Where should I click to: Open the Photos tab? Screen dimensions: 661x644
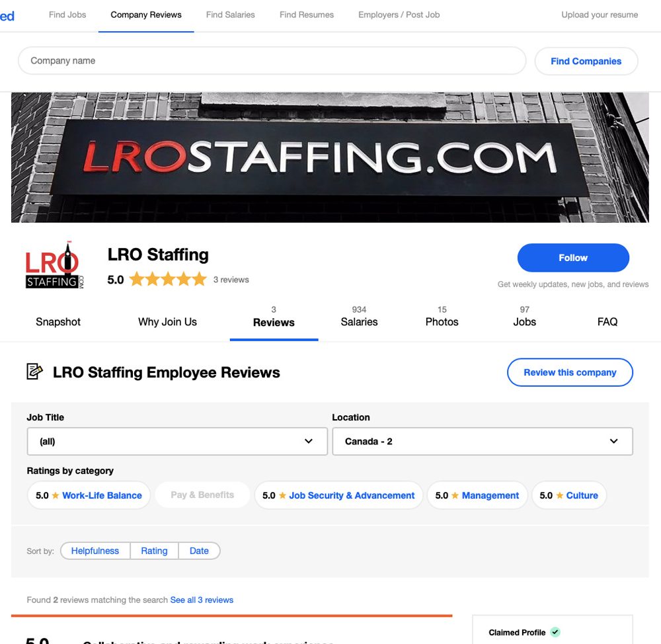click(442, 317)
